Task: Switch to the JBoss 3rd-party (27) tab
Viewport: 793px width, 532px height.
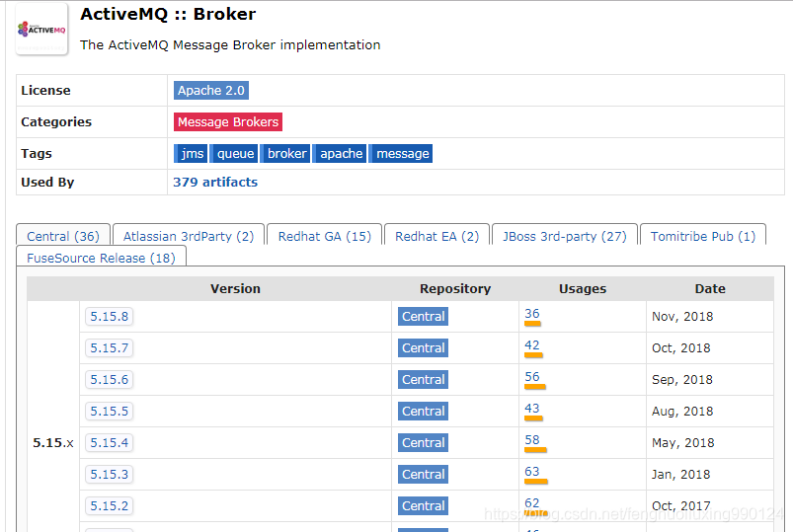Action: click(565, 236)
